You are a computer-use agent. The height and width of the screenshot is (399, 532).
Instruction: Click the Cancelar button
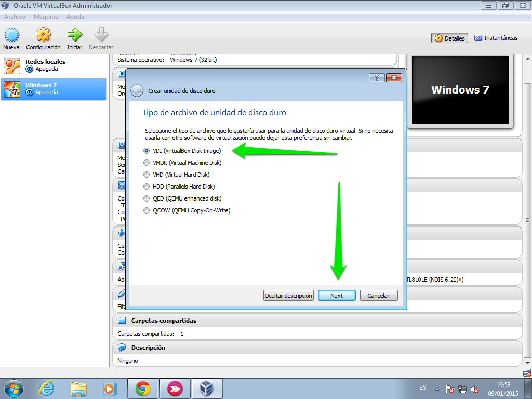tap(378, 296)
